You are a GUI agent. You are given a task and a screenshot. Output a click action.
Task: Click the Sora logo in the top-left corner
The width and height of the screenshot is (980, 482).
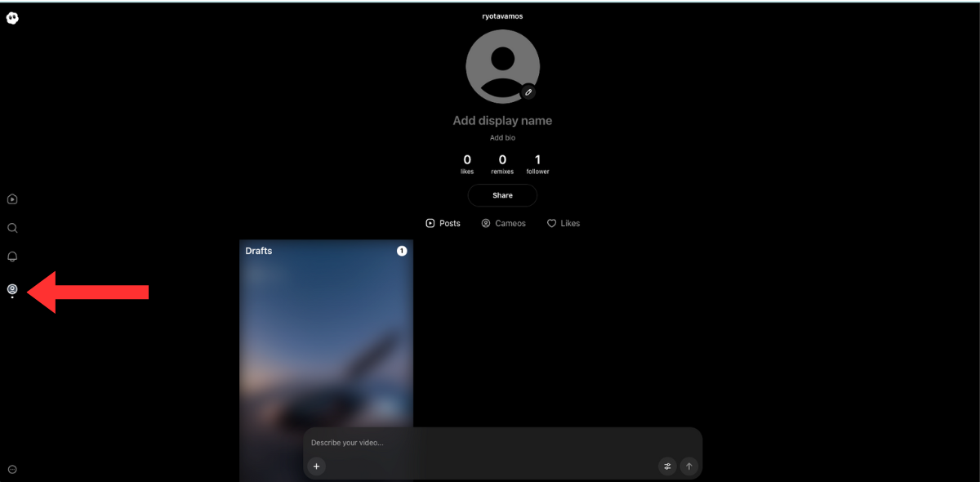coord(12,18)
